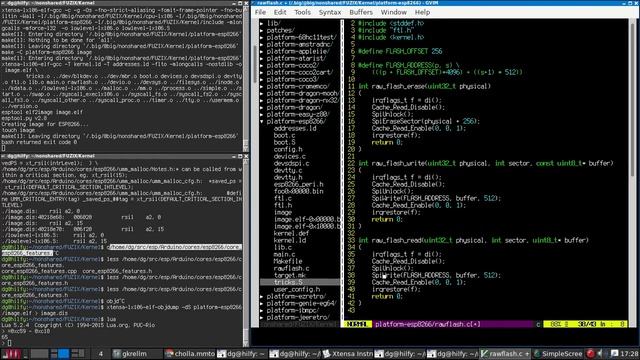
Task: Open main.c in file tree
Action: [284, 255]
